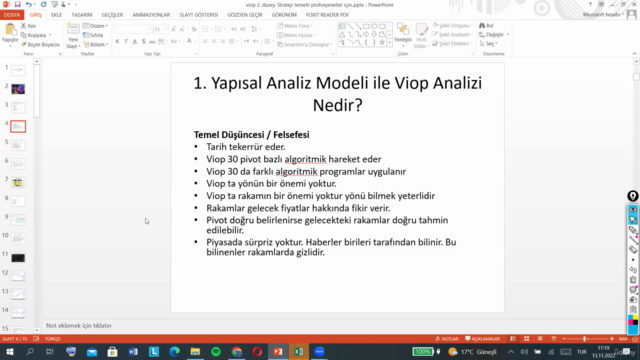The height and width of the screenshot is (360, 640).
Task: Switch to the SLAYT GÖSTERİSİ tab
Action: [199, 15]
